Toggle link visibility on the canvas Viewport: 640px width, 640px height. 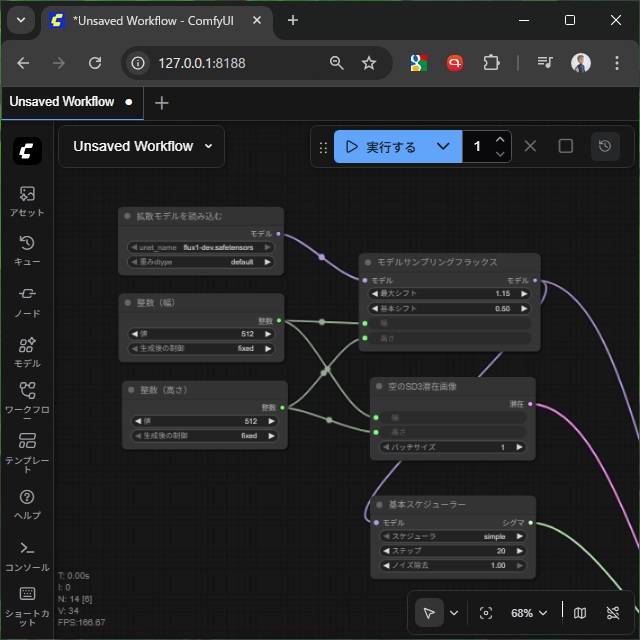tap(613, 613)
